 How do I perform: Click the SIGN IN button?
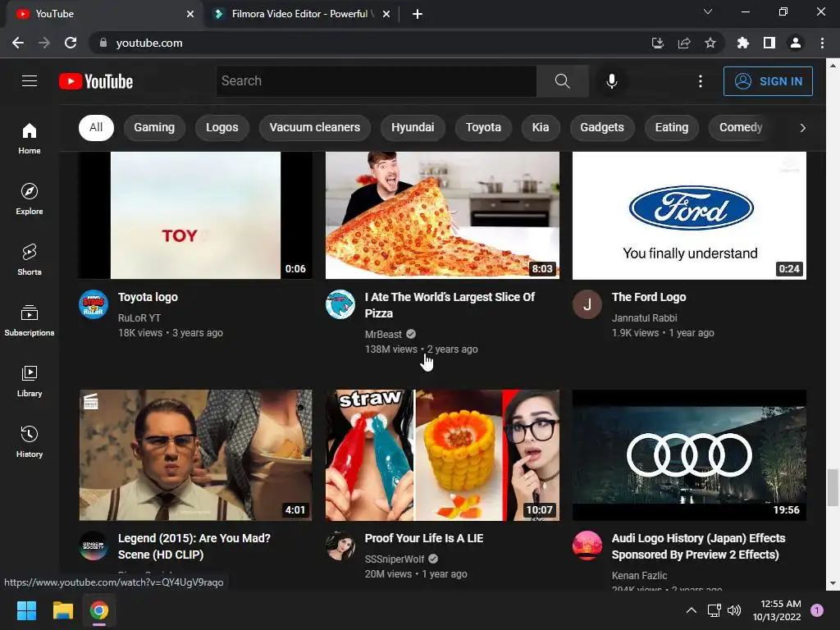(x=768, y=81)
